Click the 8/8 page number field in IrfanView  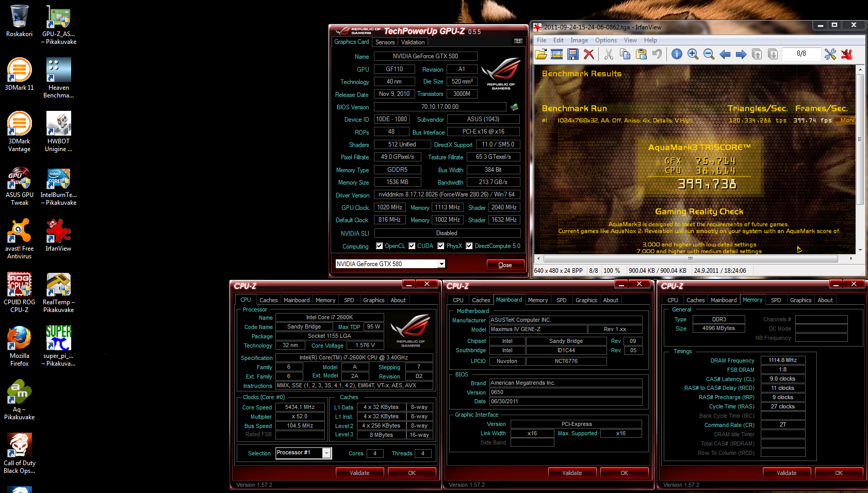pos(801,54)
